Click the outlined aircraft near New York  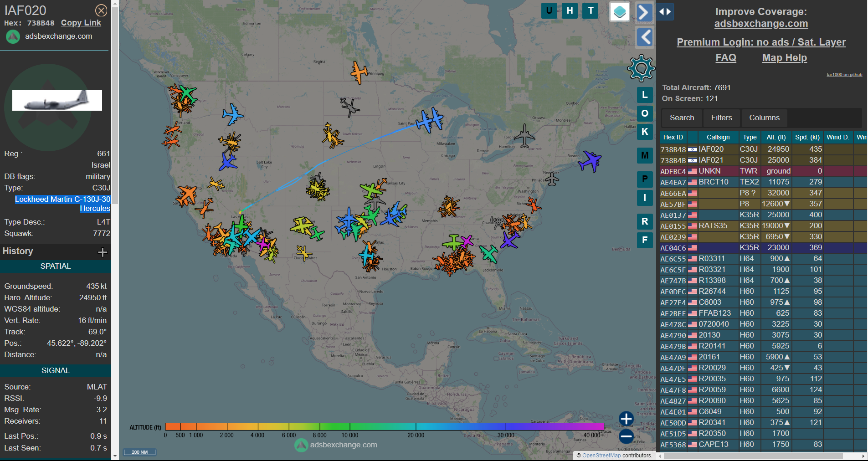pos(552,179)
